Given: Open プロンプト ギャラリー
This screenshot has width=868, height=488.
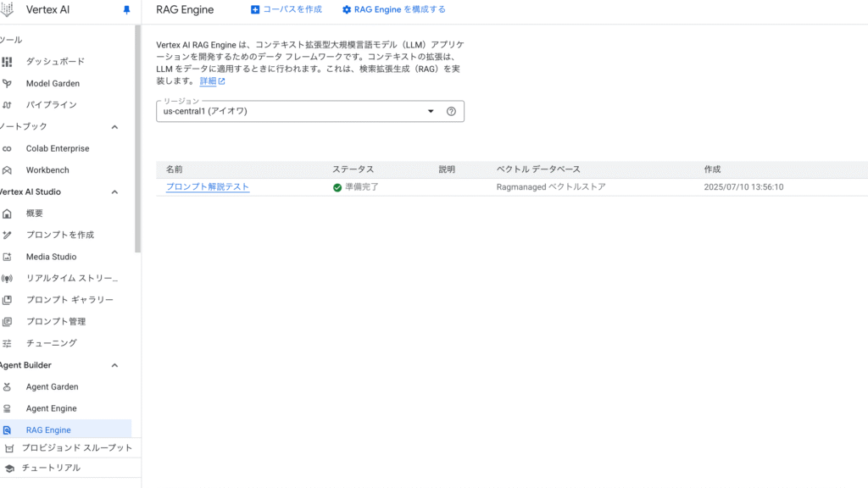Looking at the screenshot, I should pyautogui.click(x=70, y=299).
